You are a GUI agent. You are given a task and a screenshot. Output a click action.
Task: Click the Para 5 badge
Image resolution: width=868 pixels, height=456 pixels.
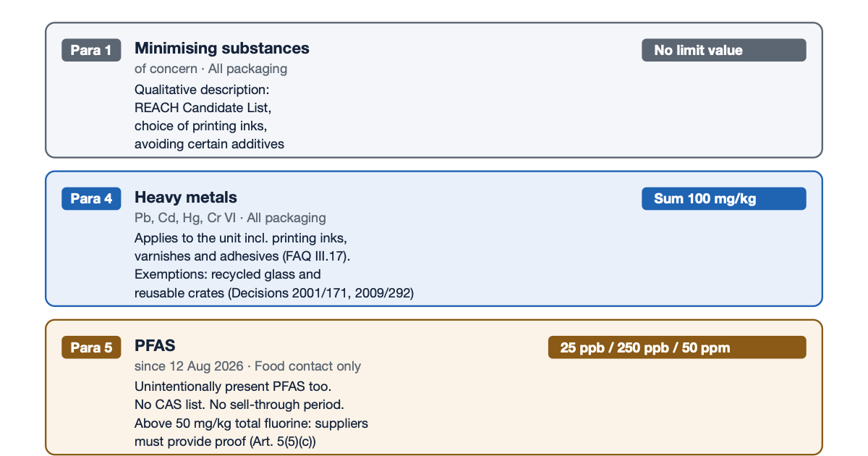click(x=91, y=347)
